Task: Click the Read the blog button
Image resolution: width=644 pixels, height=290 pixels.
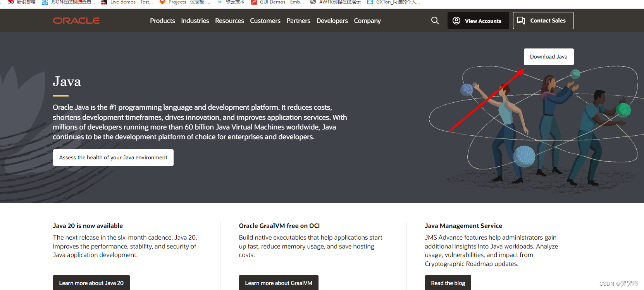Action: pos(448,283)
